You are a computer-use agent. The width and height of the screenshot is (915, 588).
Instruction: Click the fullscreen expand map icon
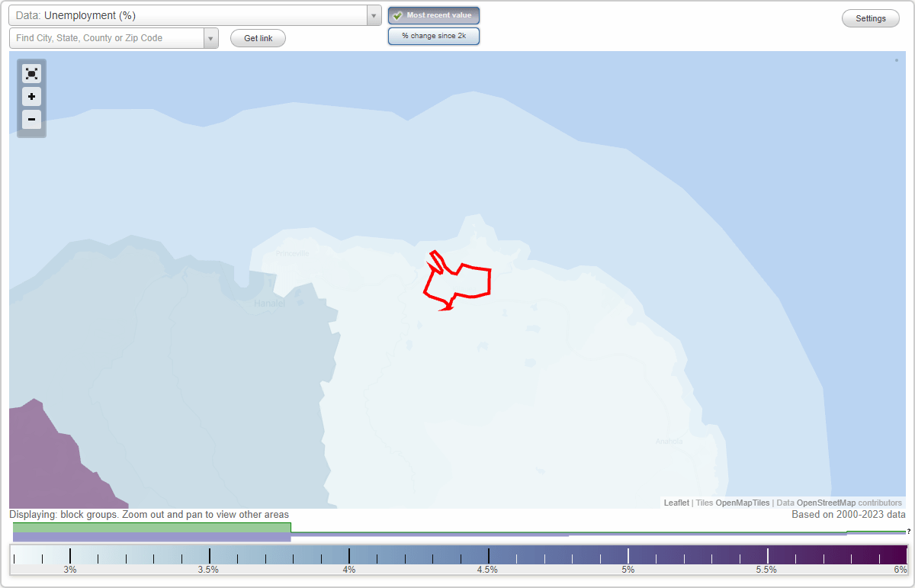(x=31, y=73)
